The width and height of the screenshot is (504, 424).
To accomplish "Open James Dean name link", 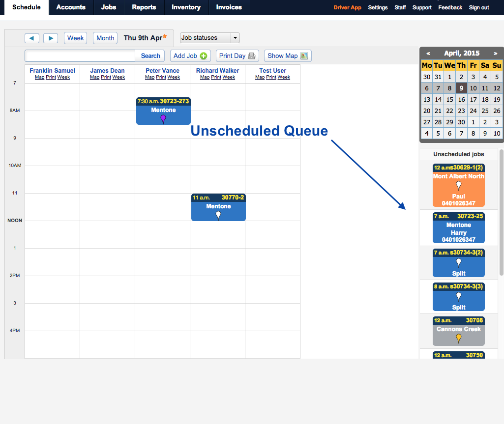I will click(107, 71).
